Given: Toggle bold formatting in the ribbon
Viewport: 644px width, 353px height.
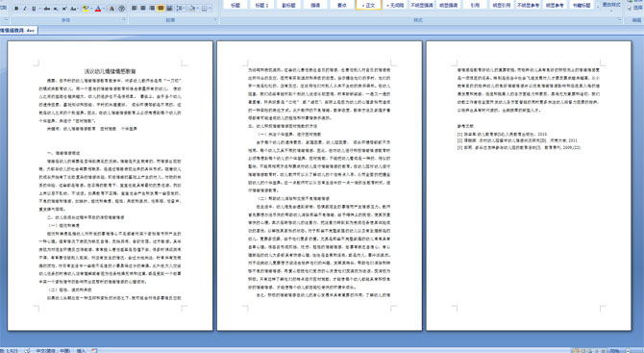Looking at the screenshot, I should tap(16, 9).
